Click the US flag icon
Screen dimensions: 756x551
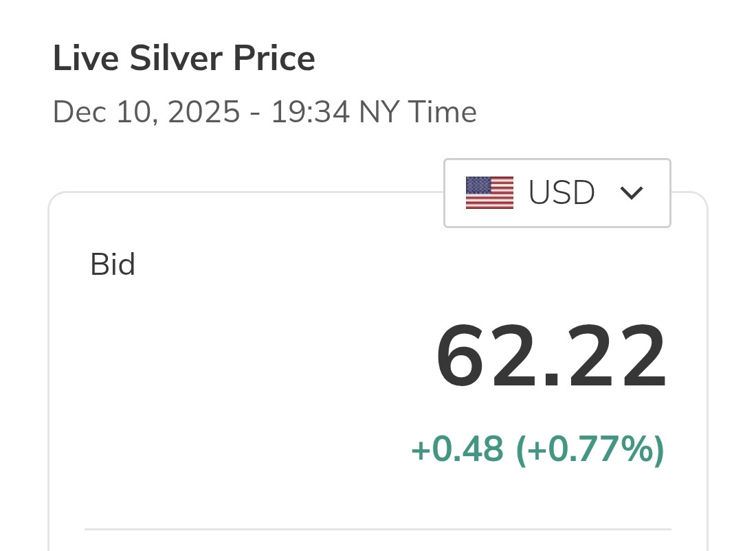tap(489, 193)
